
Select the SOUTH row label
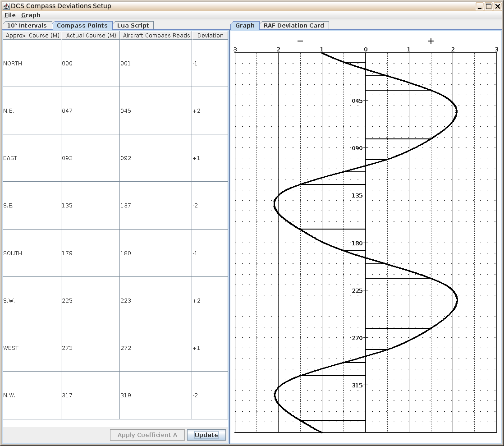pos(13,253)
